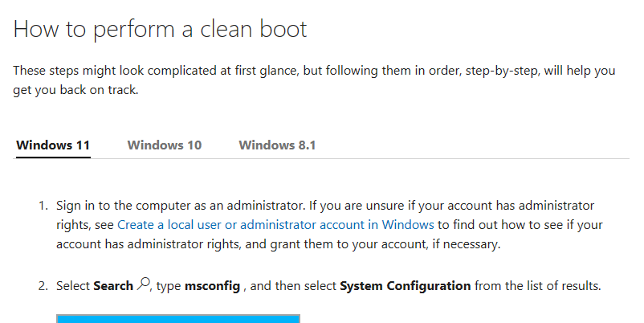644x323 pixels.
Task: Click the divider line right of the tabs
Action: pyautogui.click(x=482, y=158)
